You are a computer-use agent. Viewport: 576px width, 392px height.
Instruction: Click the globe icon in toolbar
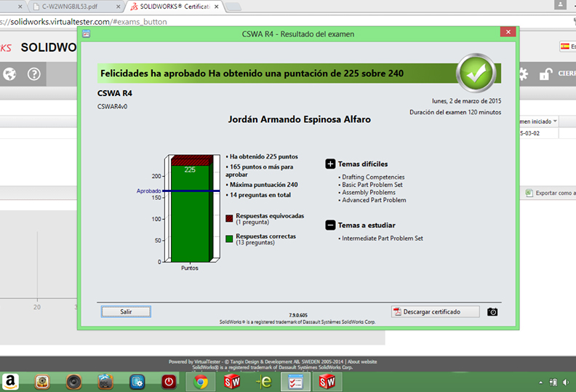9,74
